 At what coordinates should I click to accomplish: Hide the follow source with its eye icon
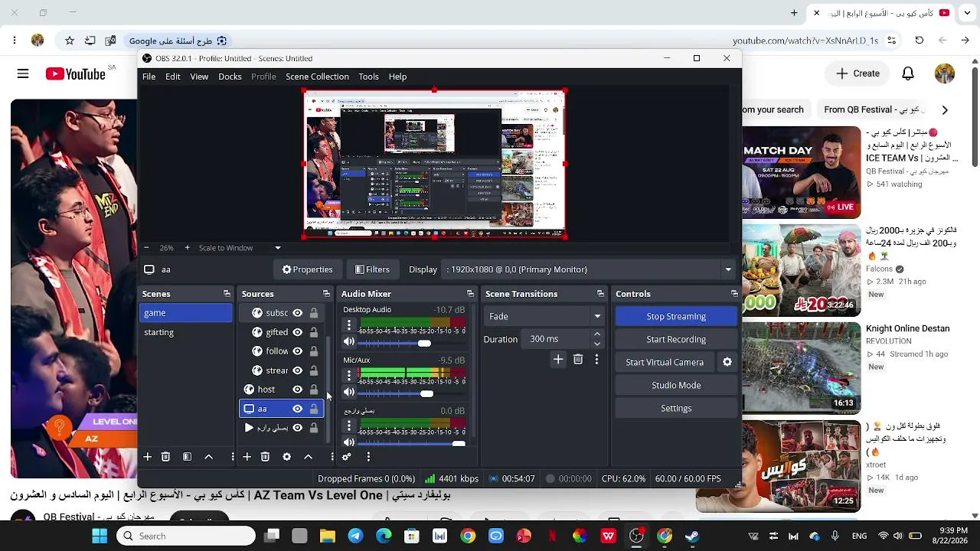coord(297,351)
